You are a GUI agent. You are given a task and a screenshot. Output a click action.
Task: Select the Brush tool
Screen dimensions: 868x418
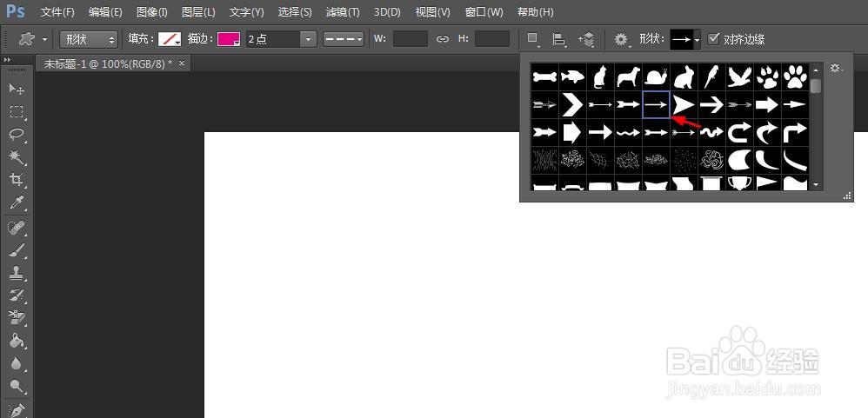click(17, 250)
